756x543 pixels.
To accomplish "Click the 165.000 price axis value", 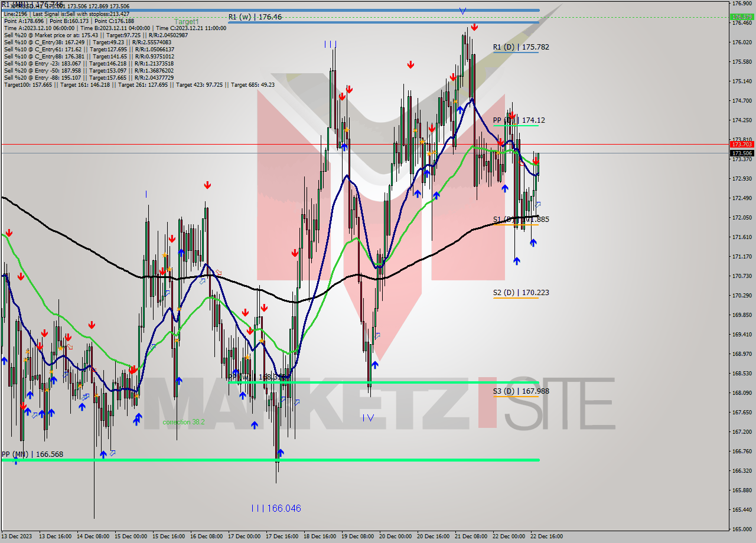I will (x=742, y=529).
